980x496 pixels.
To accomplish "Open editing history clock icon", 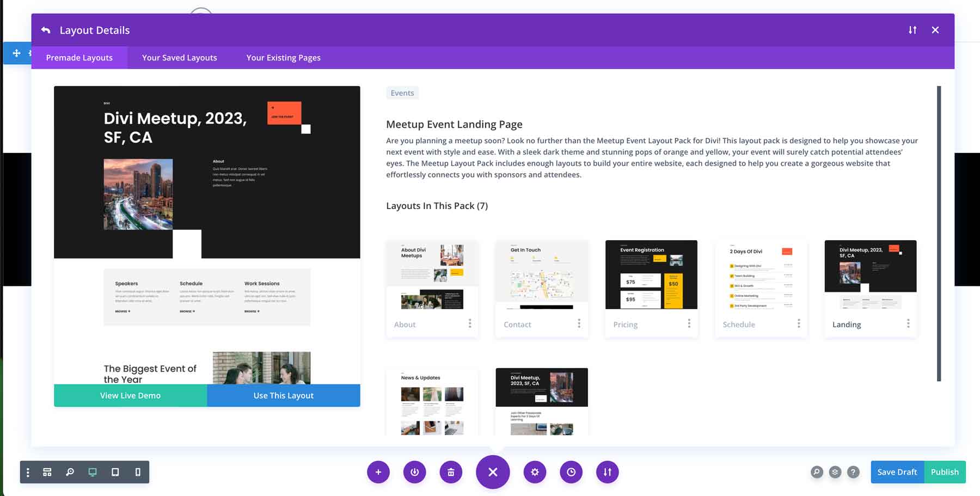I will click(x=571, y=472).
